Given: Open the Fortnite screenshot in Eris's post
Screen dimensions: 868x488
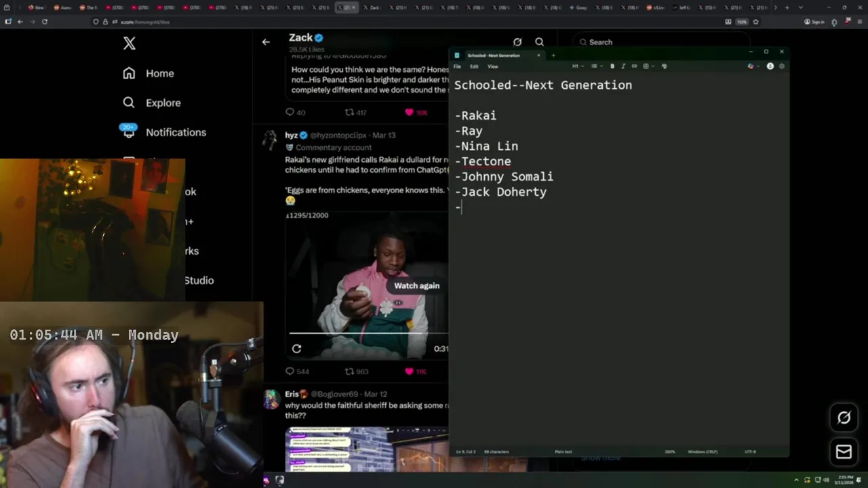Looking at the screenshot, I should (x=366, y=449).
